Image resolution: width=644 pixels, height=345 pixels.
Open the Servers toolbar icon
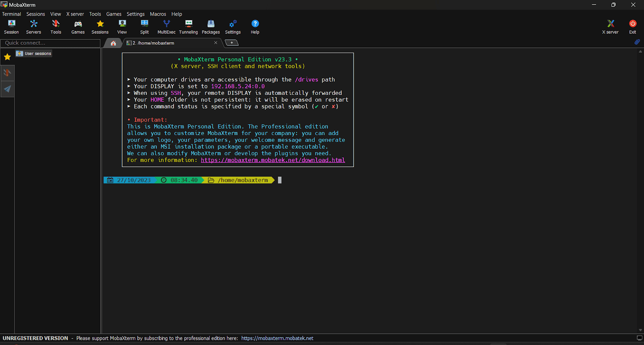click(x=33, y=27)
